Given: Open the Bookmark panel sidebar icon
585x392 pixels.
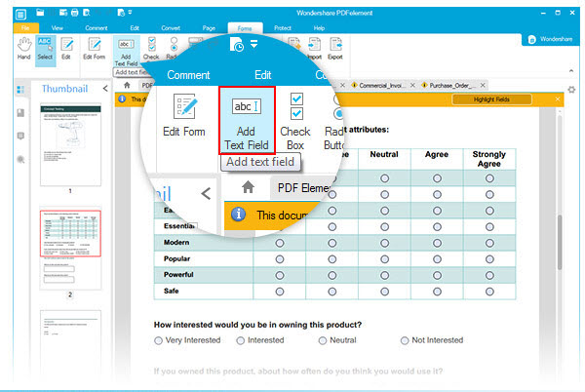Looking at the screenshot, I should [21, 112].
